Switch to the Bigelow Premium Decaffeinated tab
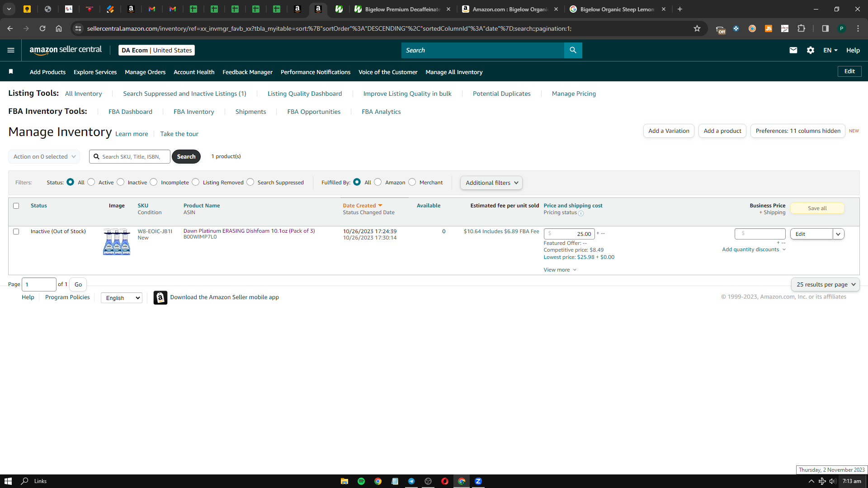Screen dimensions: 868x488 [401, 9]
